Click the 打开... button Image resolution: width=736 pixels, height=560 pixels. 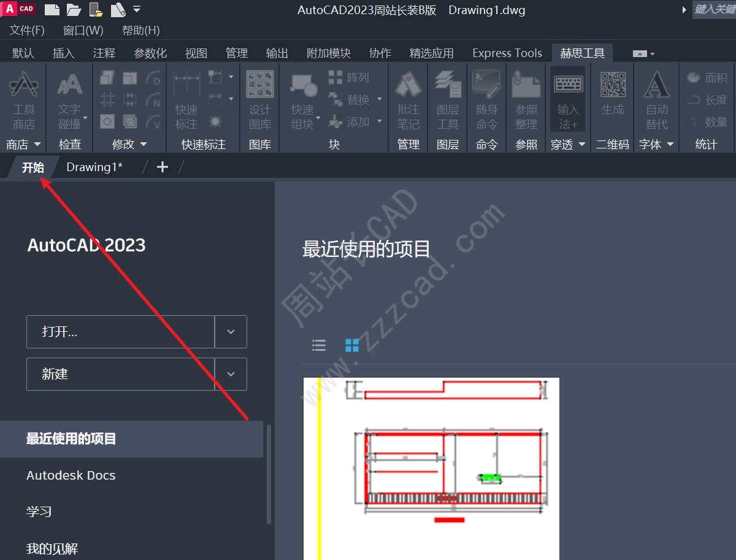[121, 332]
